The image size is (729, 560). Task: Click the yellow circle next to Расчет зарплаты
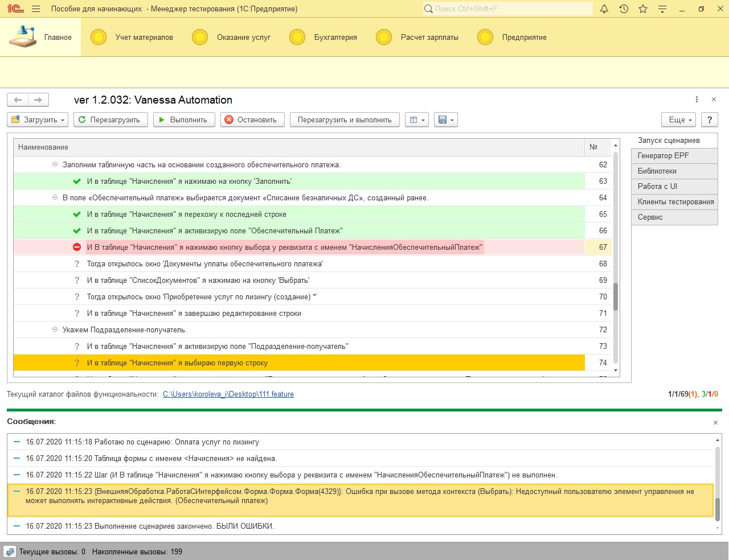(384, 37)
